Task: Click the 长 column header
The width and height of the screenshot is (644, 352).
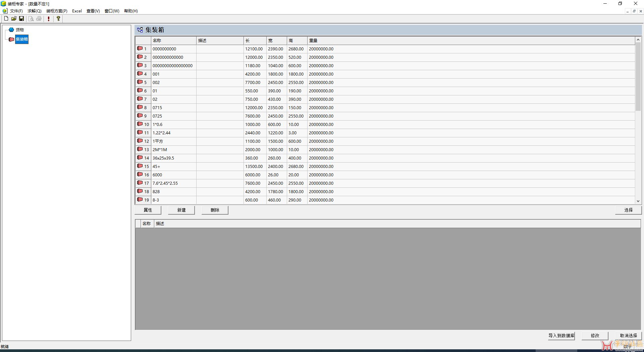Action: [x=255, y=41]
